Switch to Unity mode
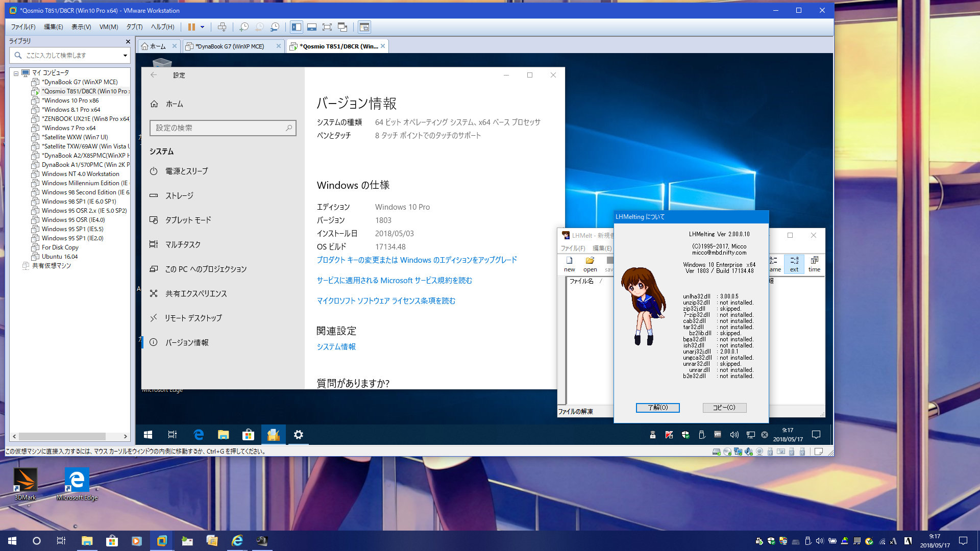 tap(342, 27)
